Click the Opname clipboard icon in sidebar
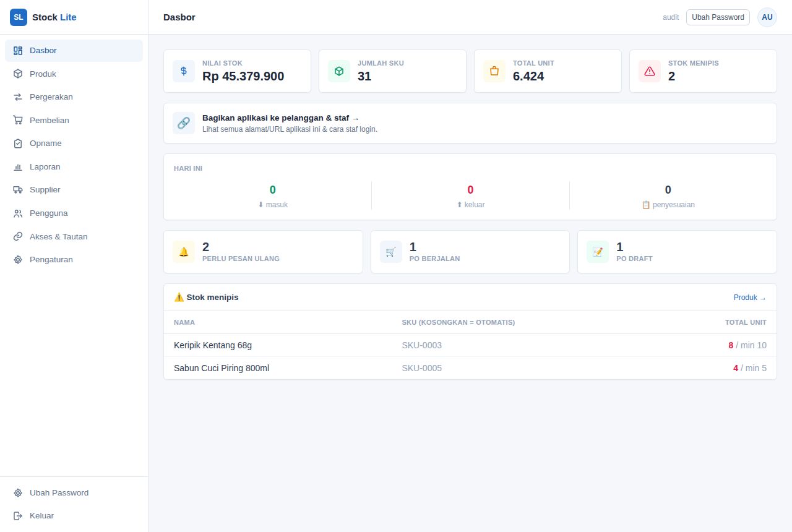The image size is (792, 532). pos(18,144)
